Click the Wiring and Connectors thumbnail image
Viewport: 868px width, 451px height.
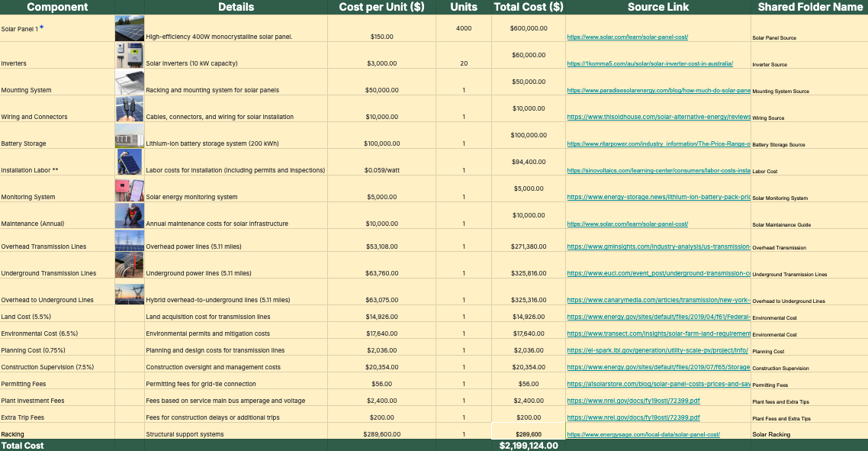click(x=130, y=108)
